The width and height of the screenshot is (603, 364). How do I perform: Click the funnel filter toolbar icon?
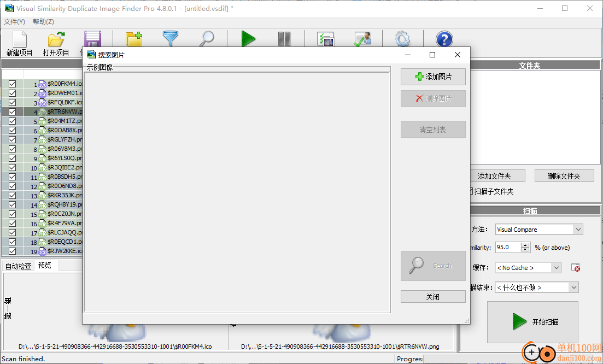pos(171,39)
